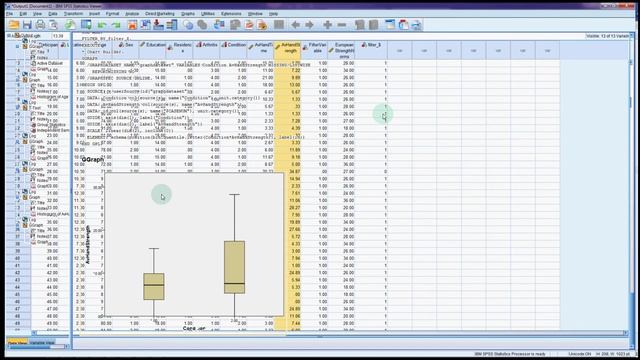Screen dimensions: 640x360
Task: Click the Recall recent dialogs icon
Action: pyautogui.click(x=86, y=25)
